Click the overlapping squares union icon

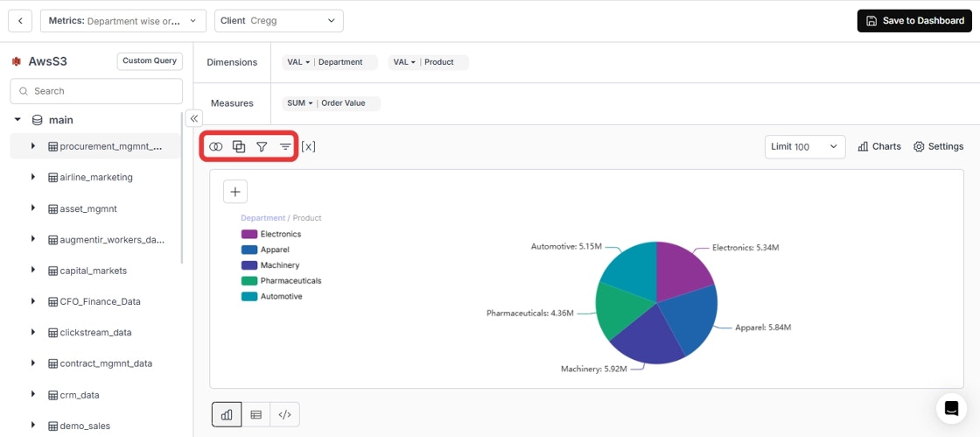pos(239,146)
